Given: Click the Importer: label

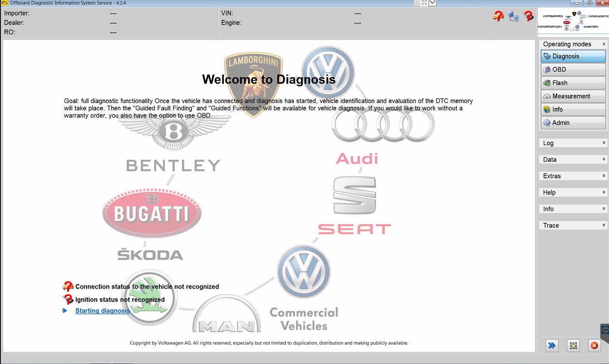Looking at the screenshot, I should pyautogui.click(x=17, y=13).
